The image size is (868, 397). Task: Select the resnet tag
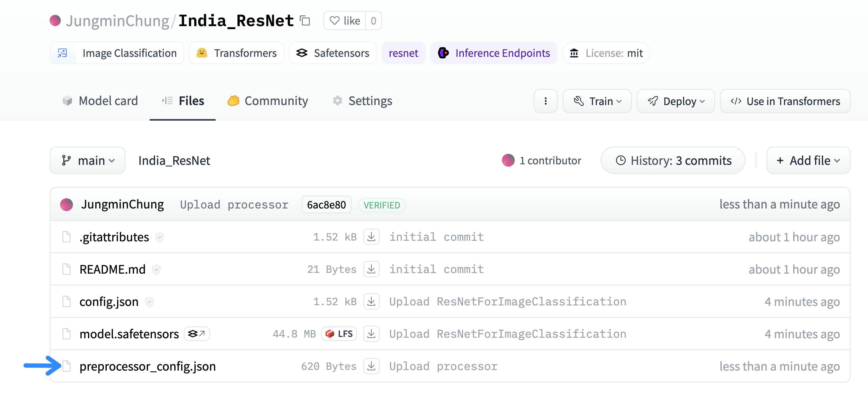coord(403,53)
